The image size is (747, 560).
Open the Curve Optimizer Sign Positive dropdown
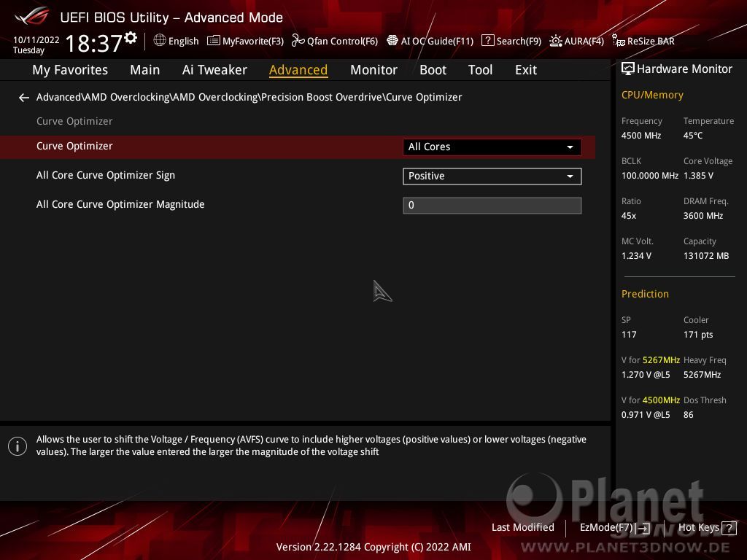[492, 176]
